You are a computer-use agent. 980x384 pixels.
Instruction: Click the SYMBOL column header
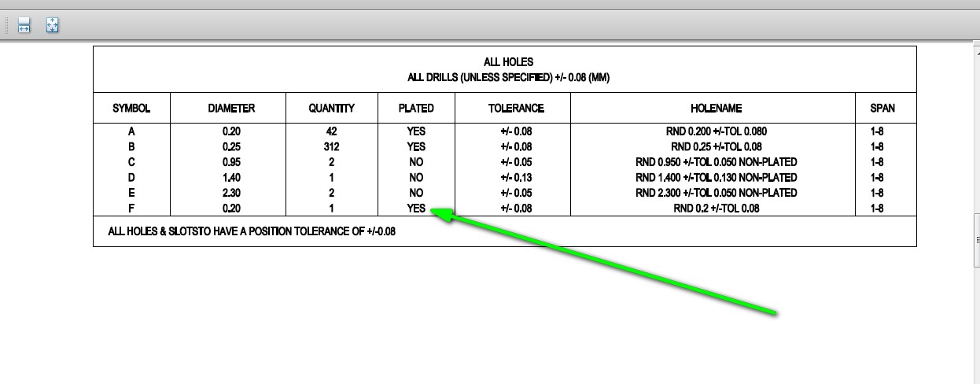131,108
